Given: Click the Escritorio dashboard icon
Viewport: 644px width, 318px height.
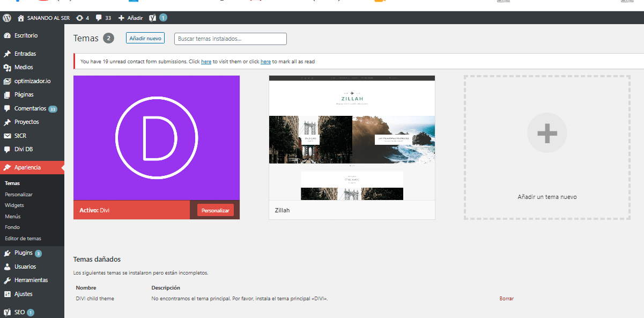Looking at the screenshot, I should tap(7, 35).
